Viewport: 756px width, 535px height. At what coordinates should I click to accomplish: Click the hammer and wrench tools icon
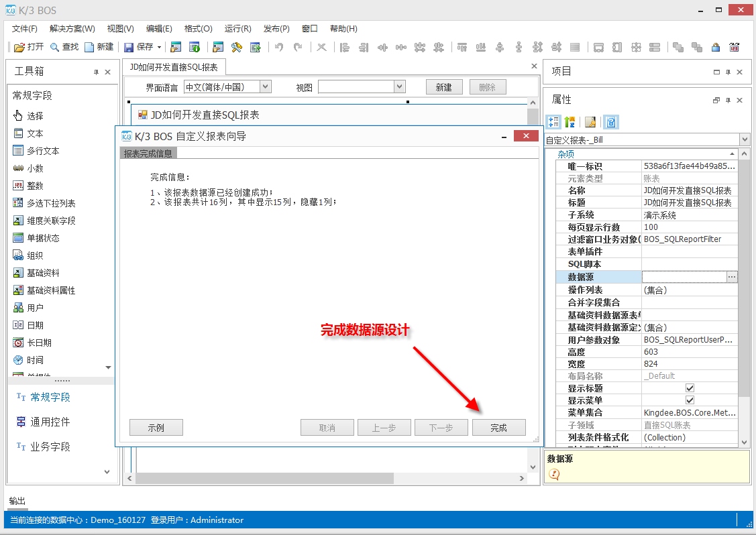click(236, 47)
